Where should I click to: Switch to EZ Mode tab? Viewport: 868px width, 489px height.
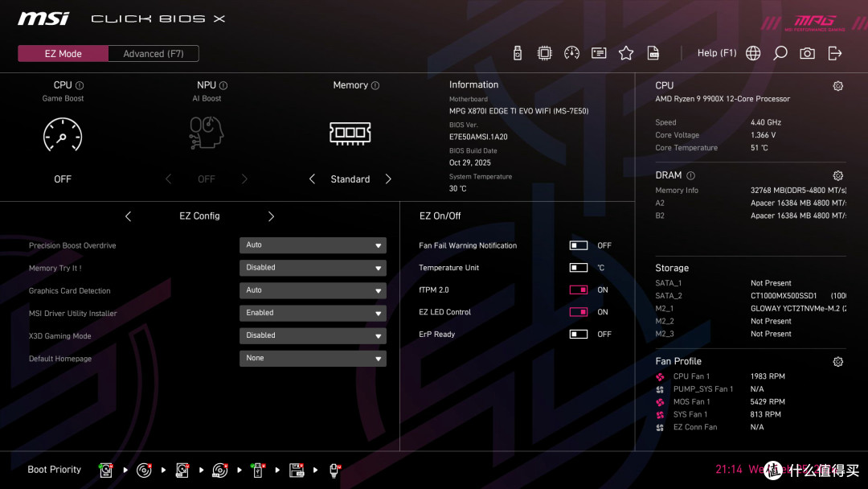(63, 54)
